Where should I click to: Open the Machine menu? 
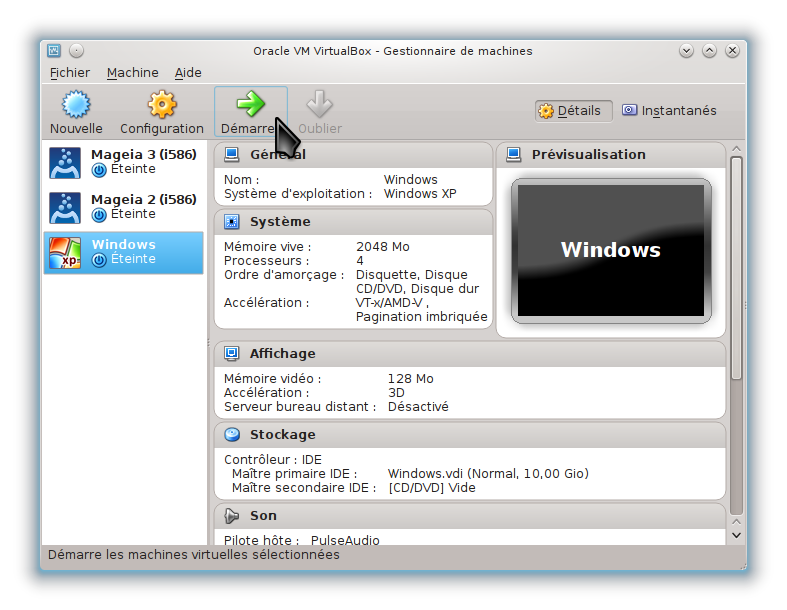point(133,73)
